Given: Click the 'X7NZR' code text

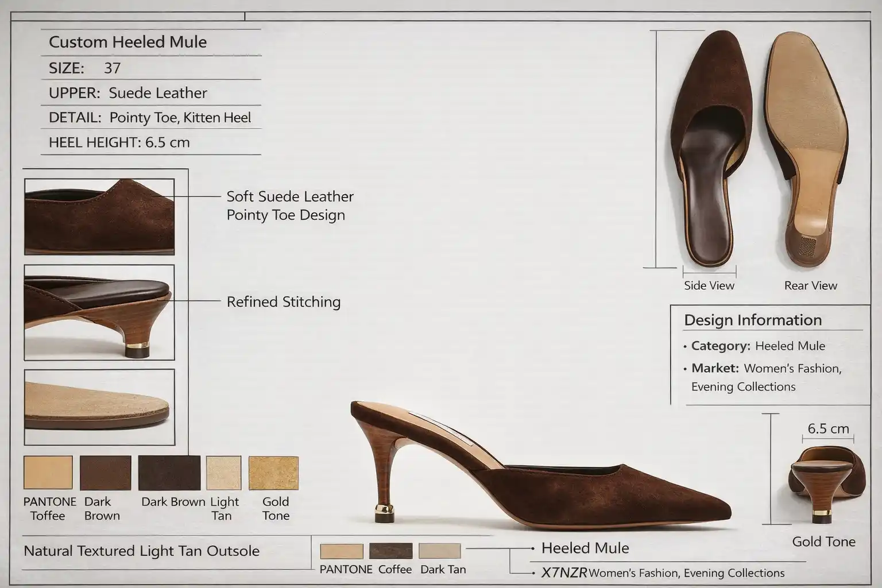Looking at the screenshot, I should 564,573.
